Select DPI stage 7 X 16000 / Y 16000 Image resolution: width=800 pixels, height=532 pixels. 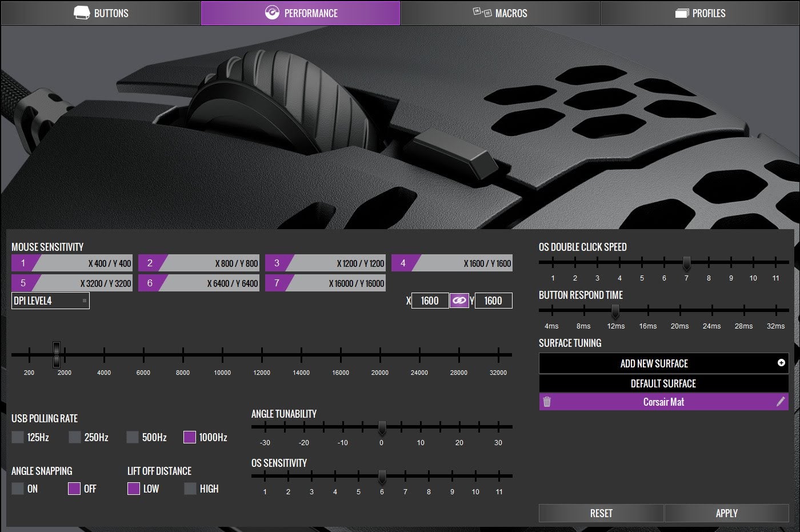tap(326, 283)
